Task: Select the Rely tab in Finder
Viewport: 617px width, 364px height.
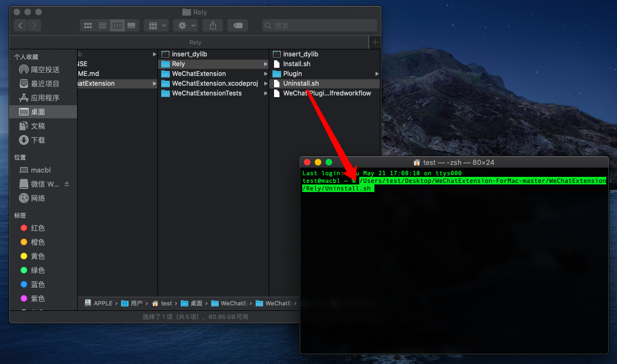Action: [195, 42]
